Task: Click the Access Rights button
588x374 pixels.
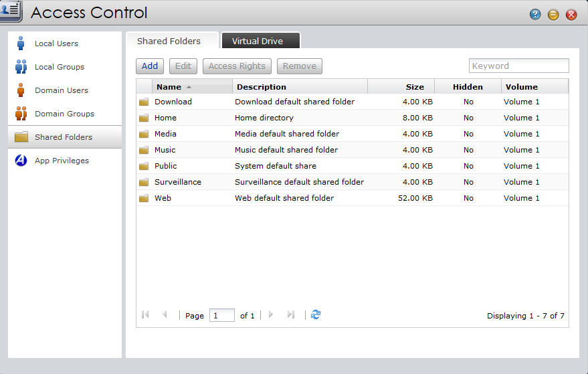Action: (237, 66)
